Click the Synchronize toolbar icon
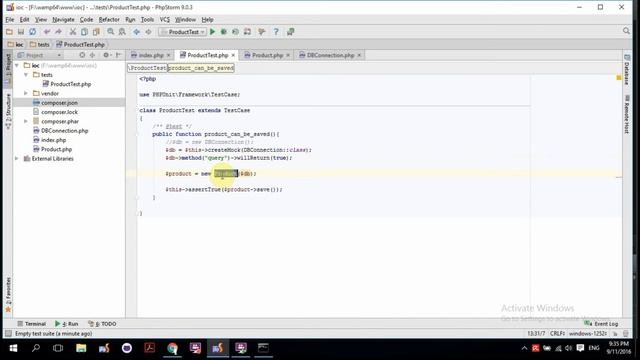Screen dimensions: 640x360 33,32
